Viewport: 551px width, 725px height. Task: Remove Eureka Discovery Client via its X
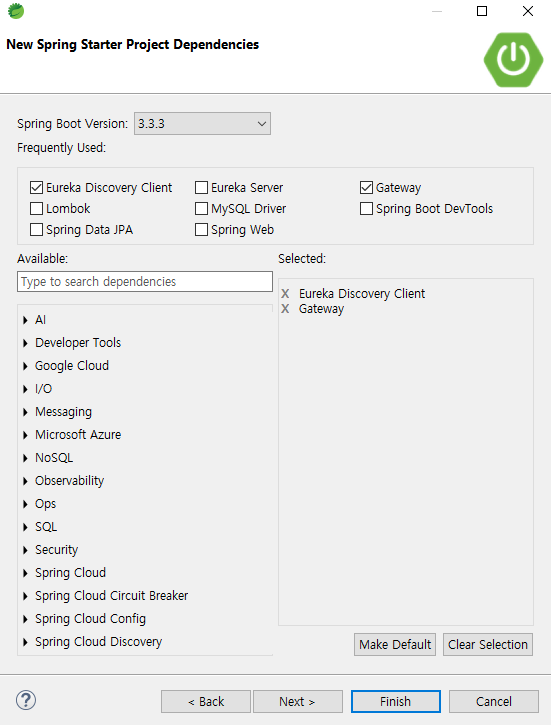pos(285,294)
